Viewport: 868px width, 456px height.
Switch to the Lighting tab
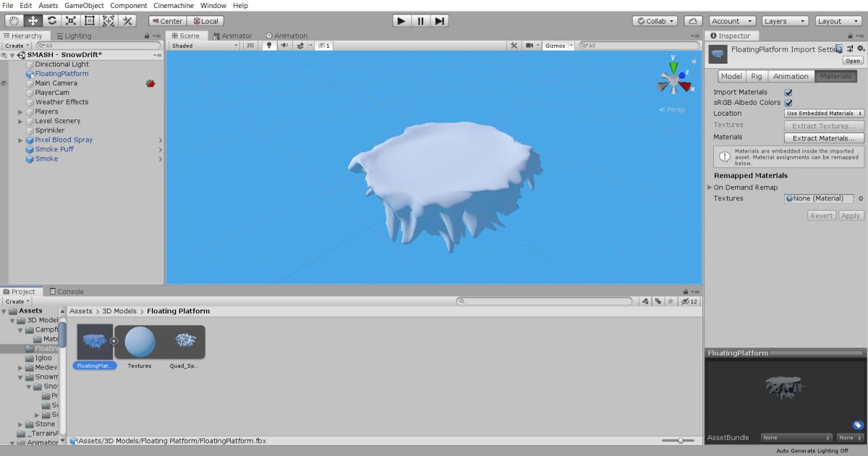click(x=74, y=35)
